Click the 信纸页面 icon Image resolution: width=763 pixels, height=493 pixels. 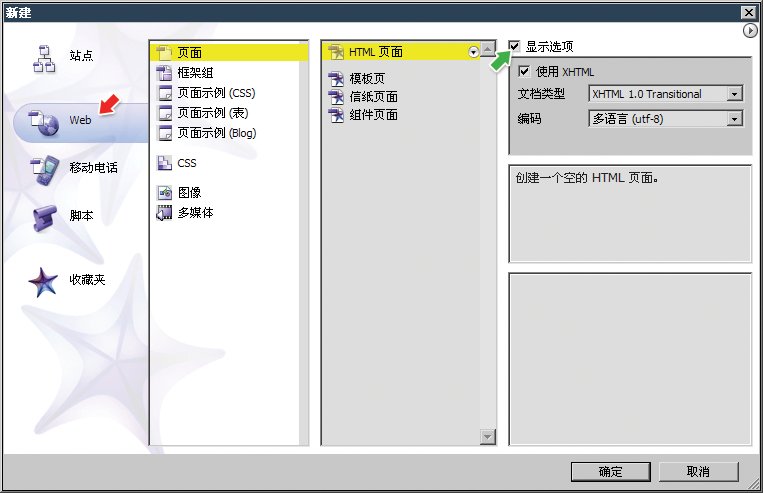click(x=336, y=97)
